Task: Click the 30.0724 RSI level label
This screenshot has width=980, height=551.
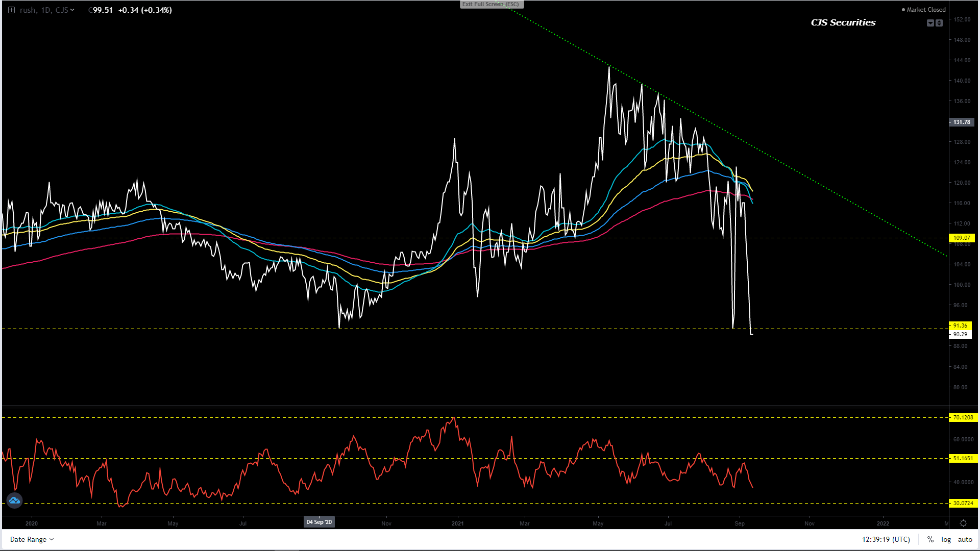Action: click(963, 503)
